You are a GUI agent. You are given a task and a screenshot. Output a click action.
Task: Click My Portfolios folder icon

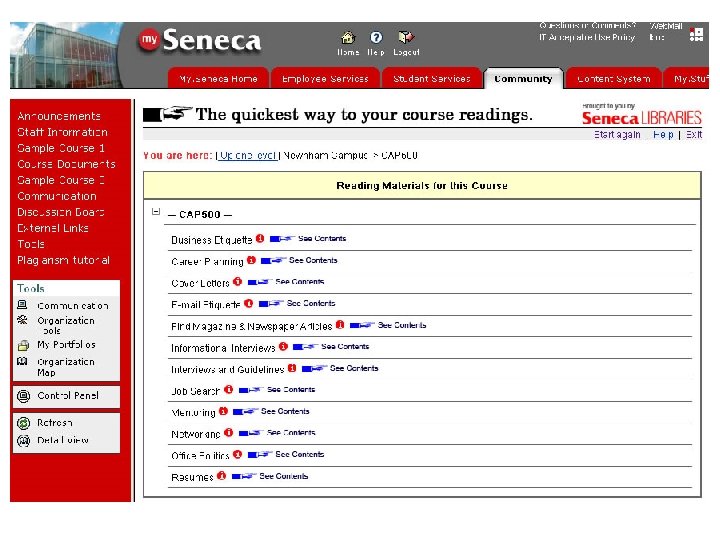point(23,345)
